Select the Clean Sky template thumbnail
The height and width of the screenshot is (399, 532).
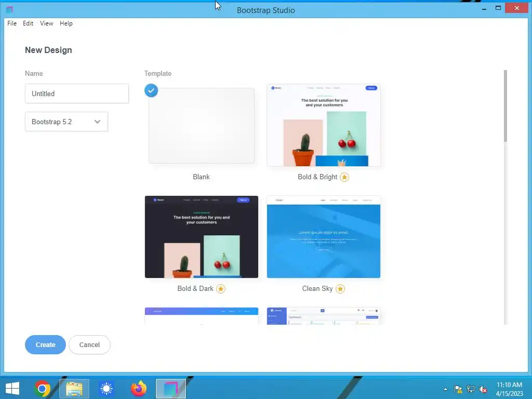click(x=324, y=237)
